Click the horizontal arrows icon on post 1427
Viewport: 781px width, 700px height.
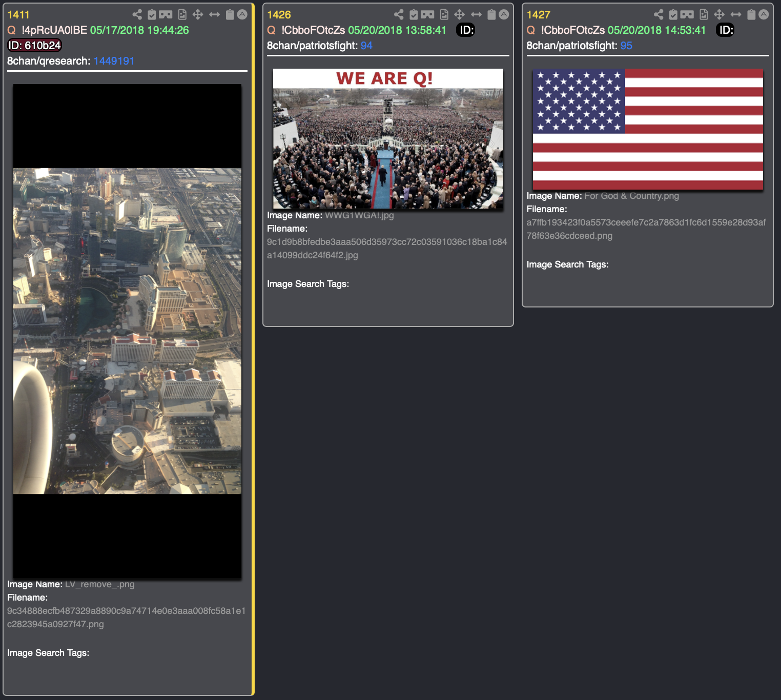coord(736,15)
